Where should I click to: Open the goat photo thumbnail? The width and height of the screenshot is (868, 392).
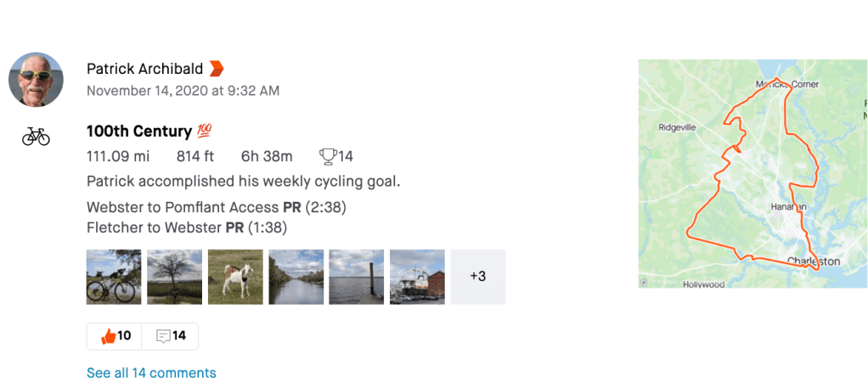235,277
